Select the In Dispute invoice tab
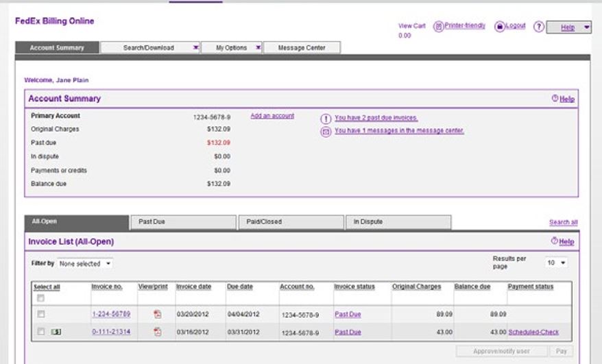602x364 pixels. point(398,222)
